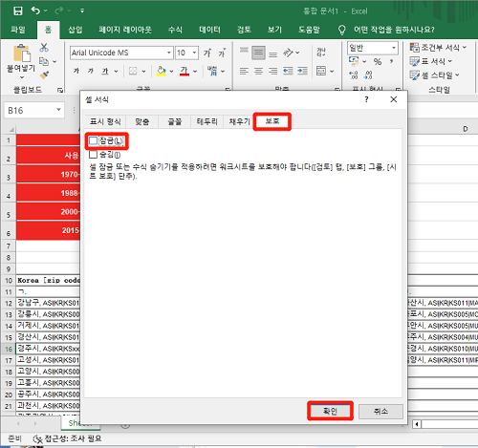Apply the red font color 가 icon
478x448 pixels.
(x=185, y=71)
